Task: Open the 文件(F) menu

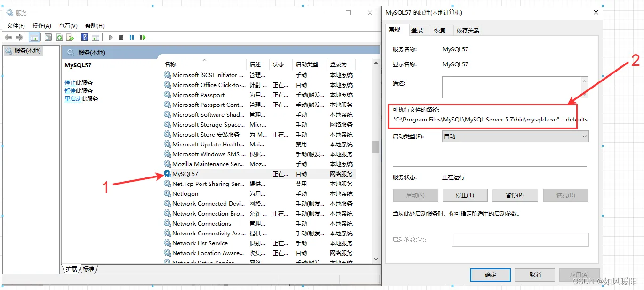Action: (x=16, y=25)
